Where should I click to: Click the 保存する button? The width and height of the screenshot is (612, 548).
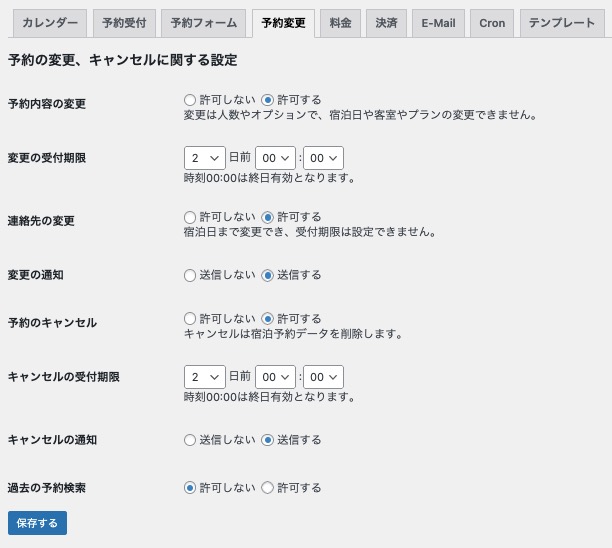coord(37,523)
